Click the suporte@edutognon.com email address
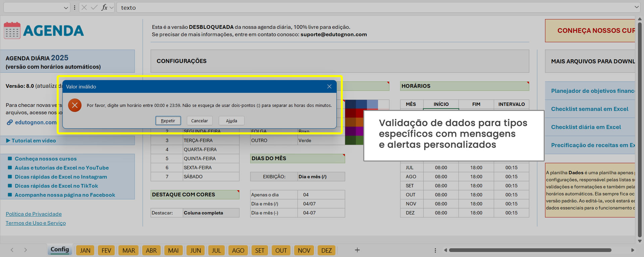The image size is (644, 257). [x=334, y=35]
